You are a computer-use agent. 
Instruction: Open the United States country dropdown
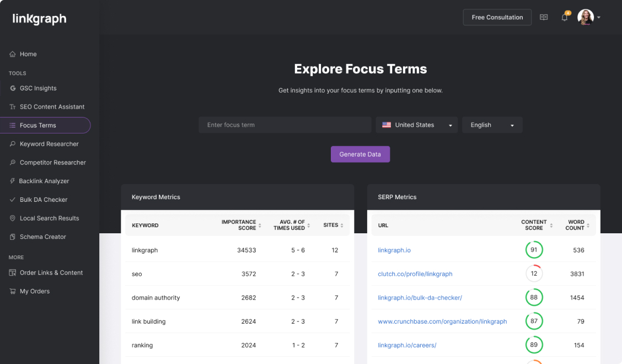(416, 125)
